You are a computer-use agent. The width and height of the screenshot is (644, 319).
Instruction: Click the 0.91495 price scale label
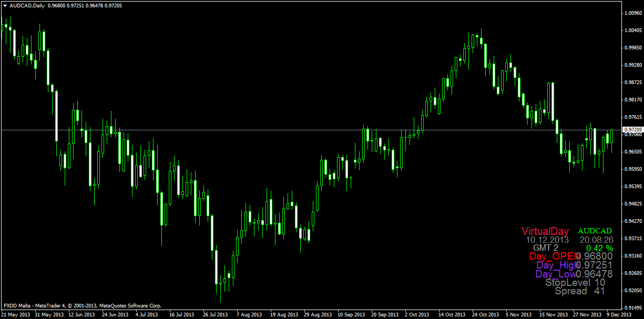point(632,307)
